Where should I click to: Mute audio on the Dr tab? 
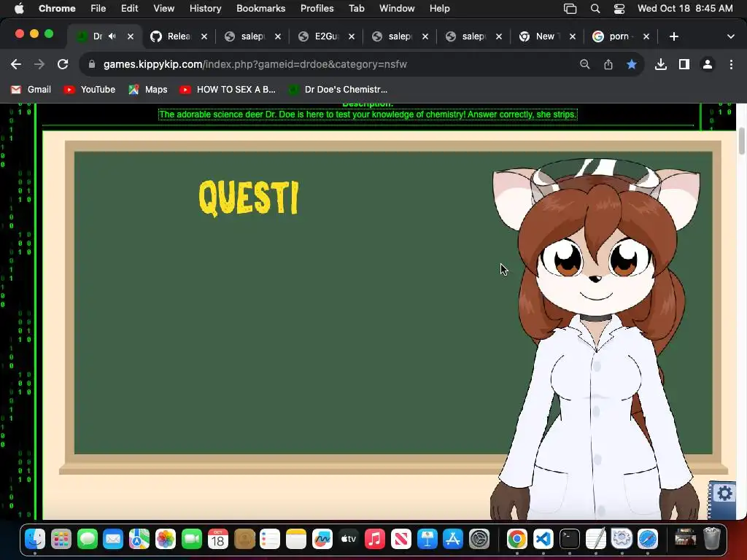point(112,36)
